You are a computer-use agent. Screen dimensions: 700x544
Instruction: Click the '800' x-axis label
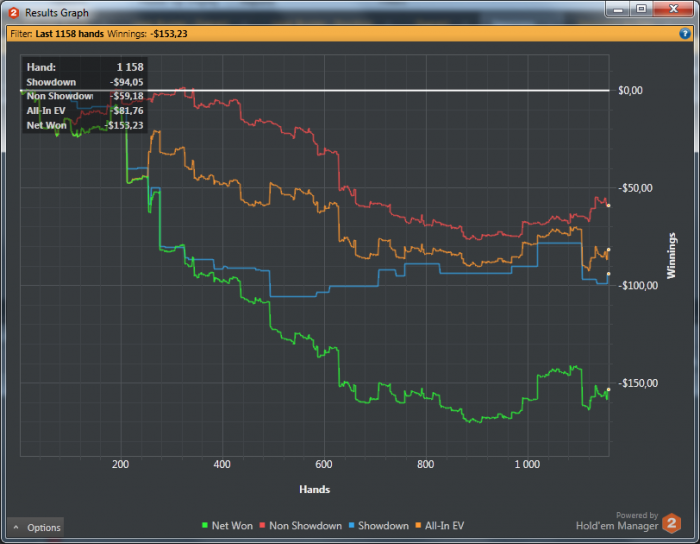(425, 465)
